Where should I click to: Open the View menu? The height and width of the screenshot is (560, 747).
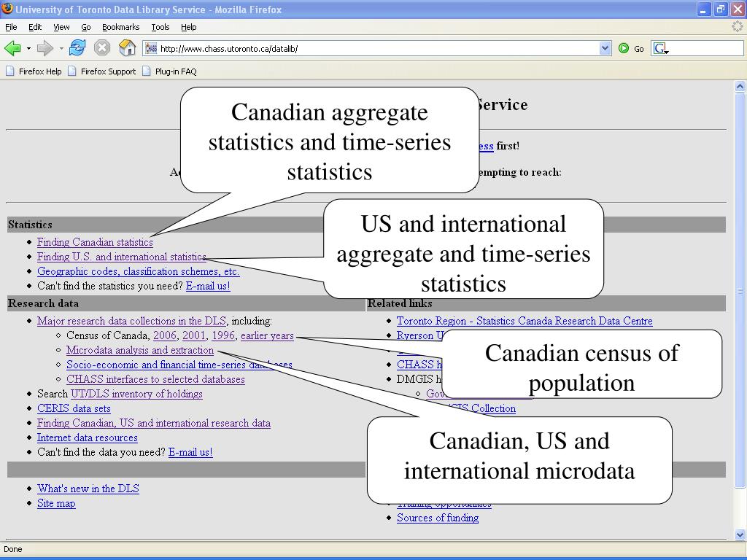[x=61, y=27]
